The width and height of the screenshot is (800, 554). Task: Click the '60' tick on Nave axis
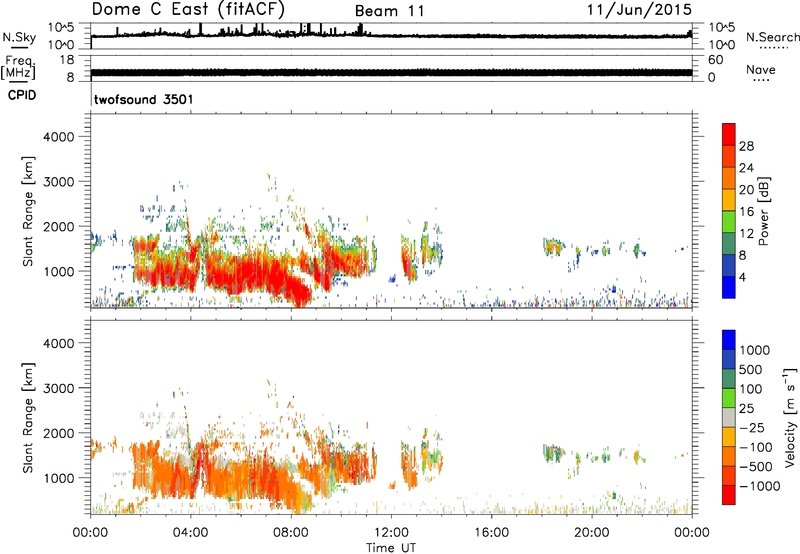coord(715,60)
